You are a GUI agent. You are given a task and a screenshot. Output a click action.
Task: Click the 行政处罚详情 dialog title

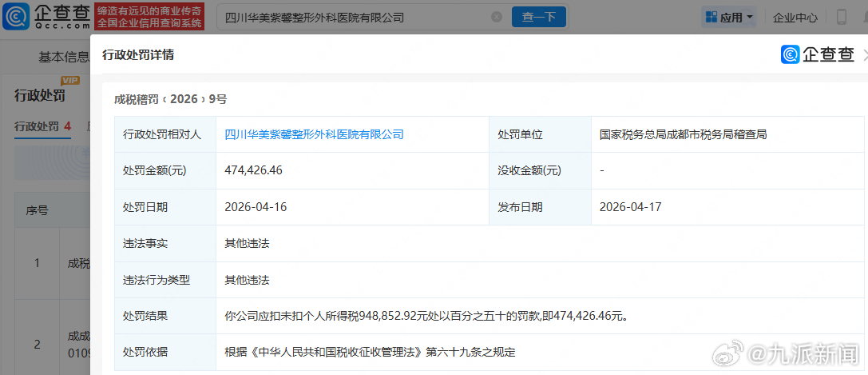coord(138,54)
